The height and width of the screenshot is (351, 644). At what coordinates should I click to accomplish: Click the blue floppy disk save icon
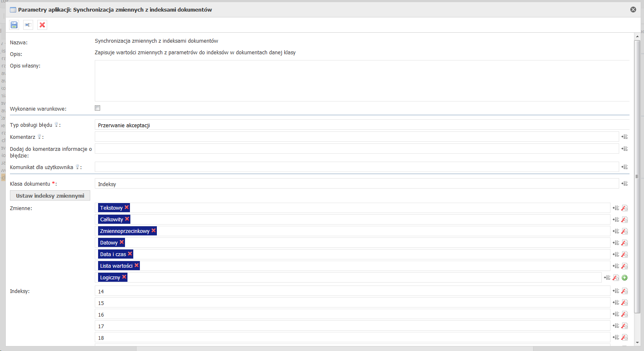coord(14,25)
